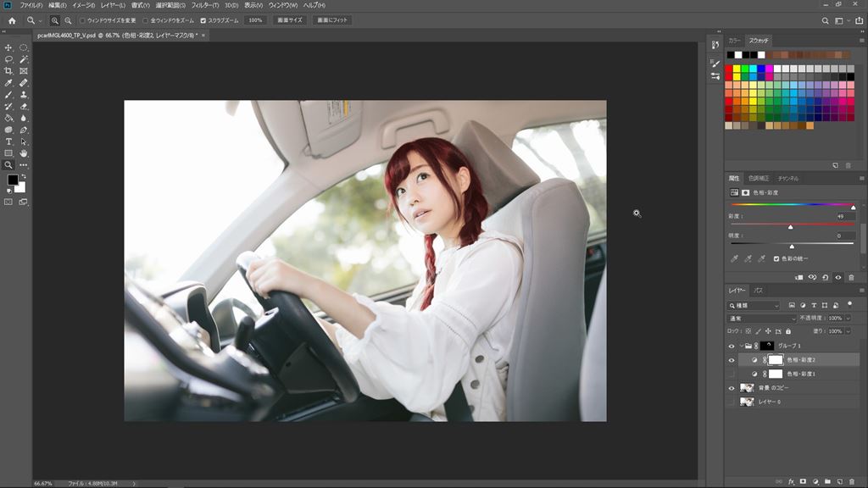Click the Home icon in the options bar
The image size is (868, 488).
pos(12,20)
